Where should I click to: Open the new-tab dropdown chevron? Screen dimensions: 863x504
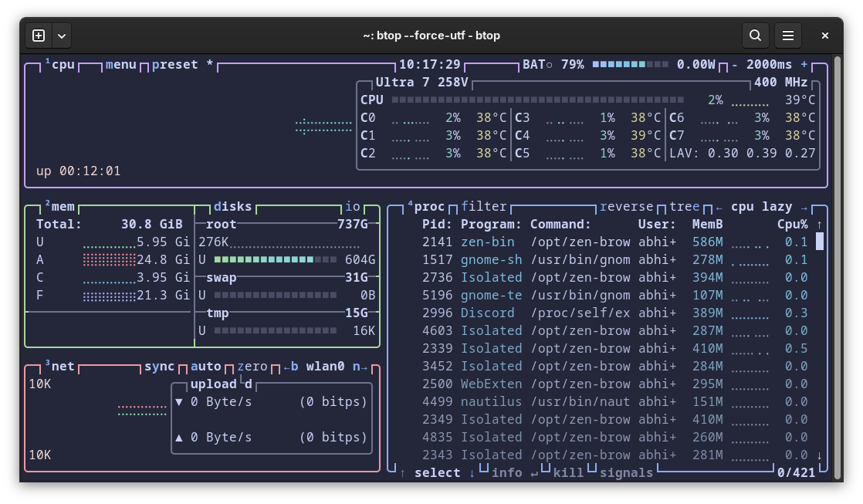(61, 35)
